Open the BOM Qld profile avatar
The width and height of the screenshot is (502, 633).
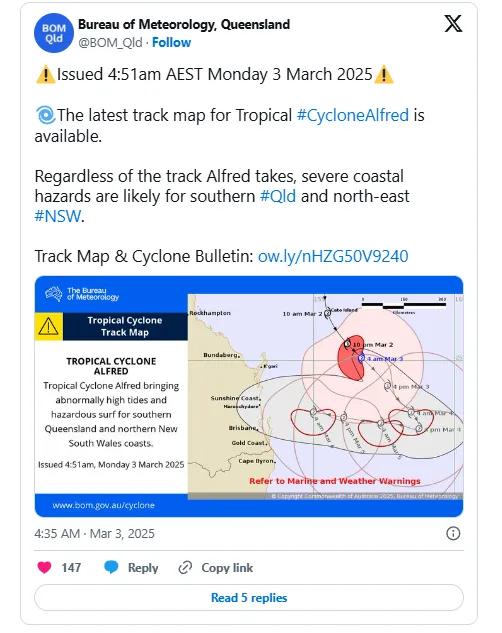(x=54, y=33)
